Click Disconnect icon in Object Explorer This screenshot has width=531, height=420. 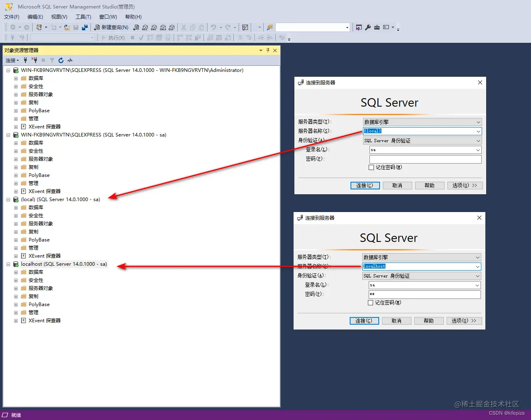pyautogui.click(x=34, y=60)
